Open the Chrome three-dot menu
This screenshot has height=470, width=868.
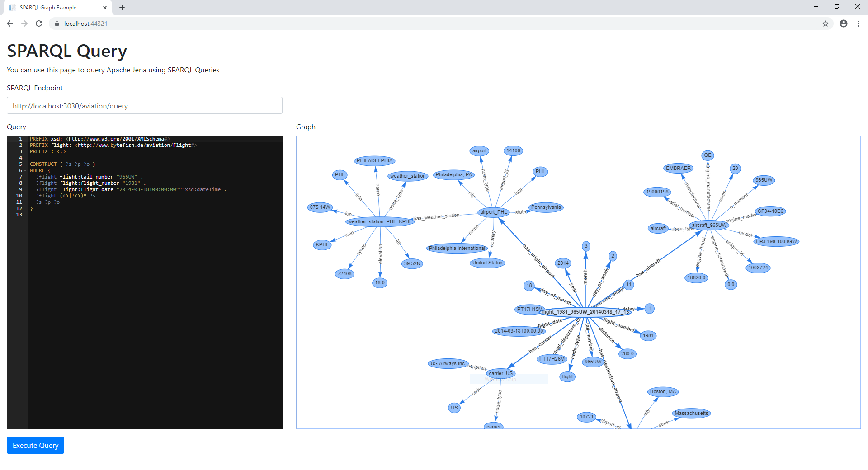(858, 23)
